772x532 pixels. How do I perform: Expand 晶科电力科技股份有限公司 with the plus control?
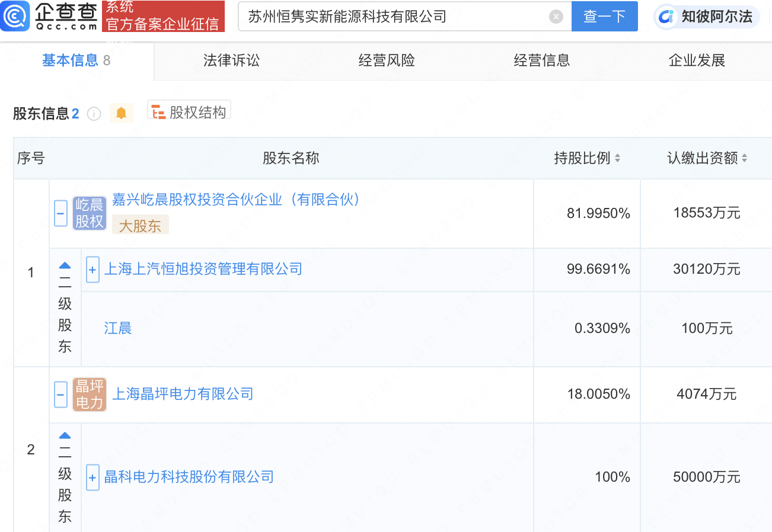(92, 477)
